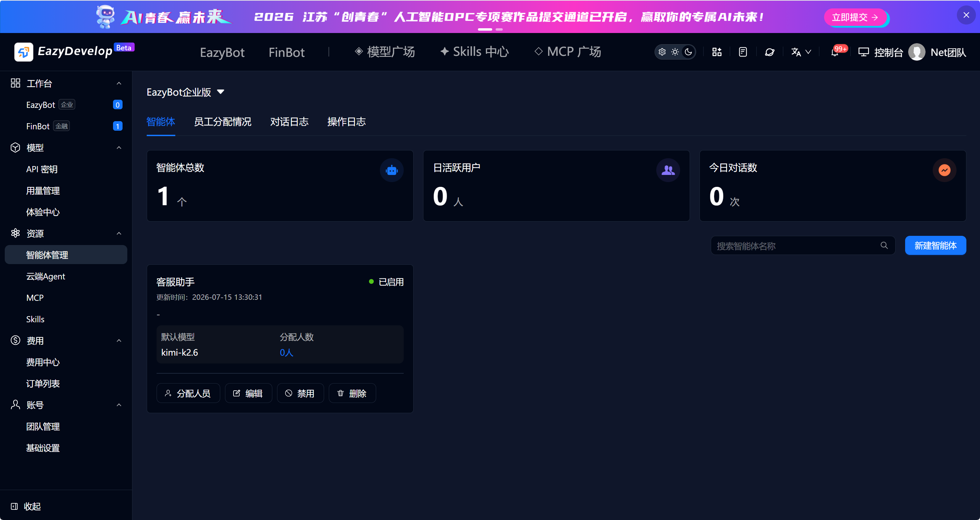This screenshot has height=520, width=980.
Task: Collapse the 工作台 sidebar section
Action: pyautogui.click(x=119, y=83)
